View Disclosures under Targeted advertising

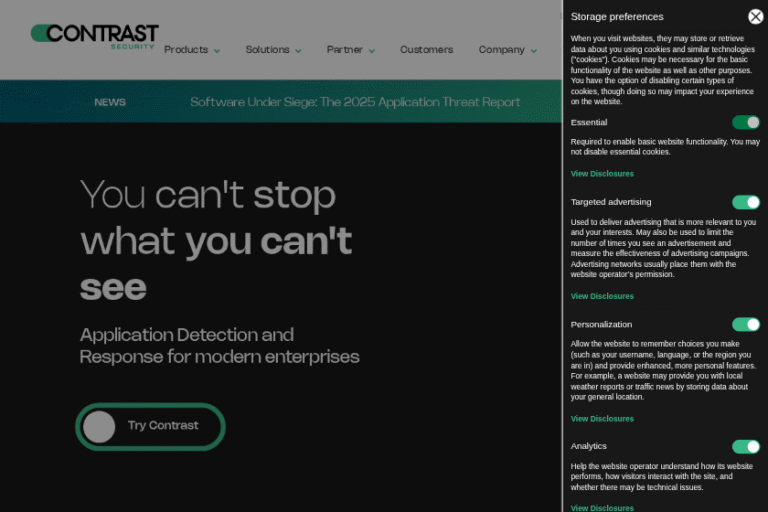(602, 296)
